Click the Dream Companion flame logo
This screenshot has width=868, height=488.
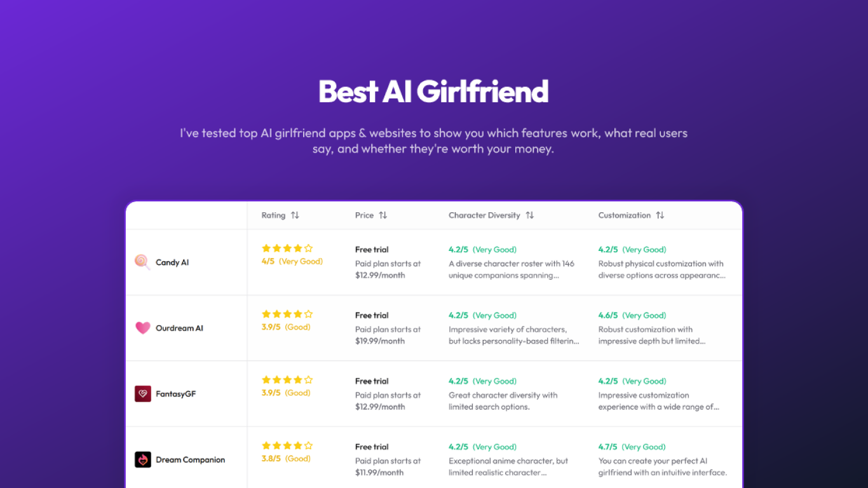tap(143, 459)
